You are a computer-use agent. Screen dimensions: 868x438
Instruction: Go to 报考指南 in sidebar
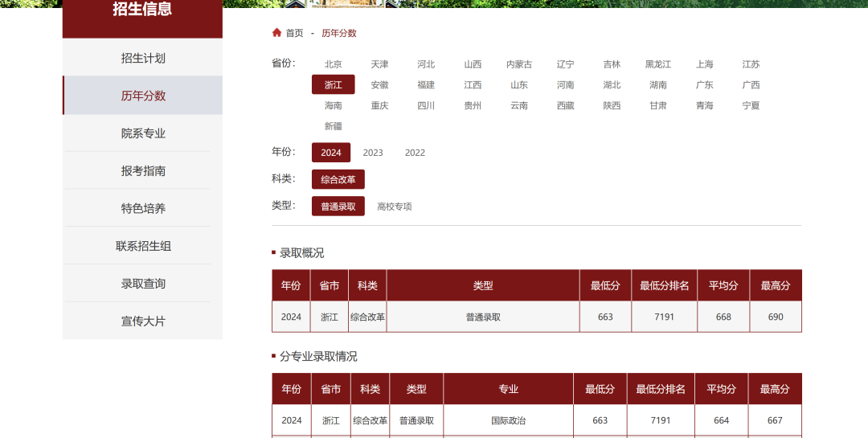[143, 171]
